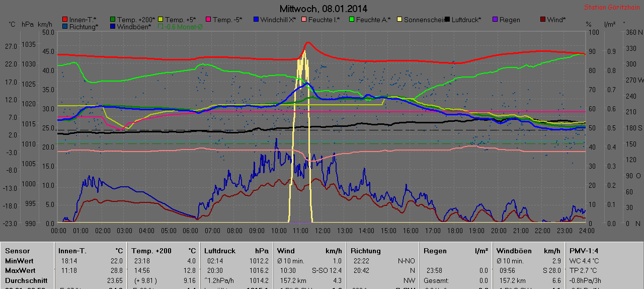This screenshot has height=289, width=644.
Task: Click the red Innen-T. legend swatch
Action: [65, 20]
